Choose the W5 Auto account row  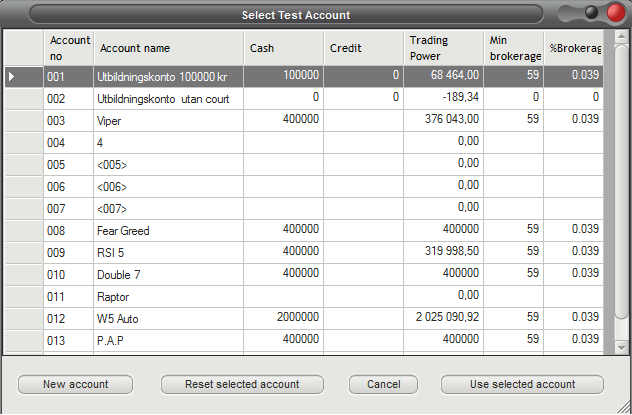pyautogui.click(x=304, y=318)
